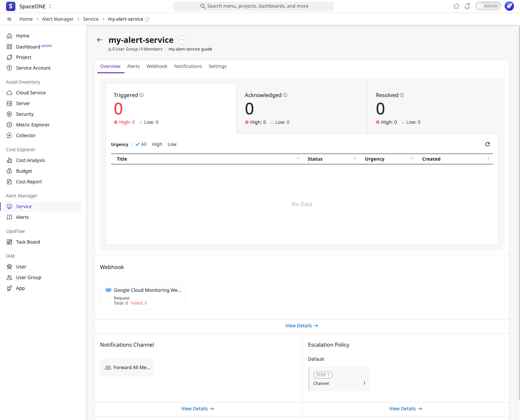Collapse the sidebar with hamburger icon
Screen dimensions: 520x420
[x=9, y=19]
